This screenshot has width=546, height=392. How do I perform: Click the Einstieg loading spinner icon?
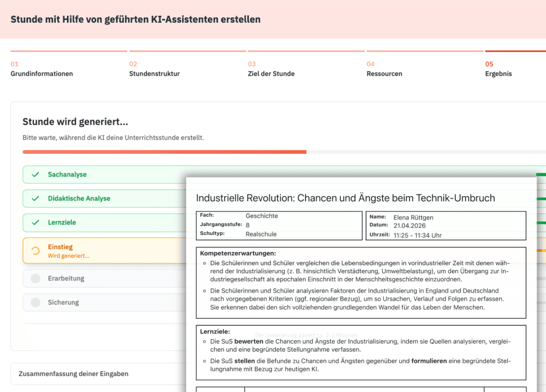click(x=35, y=251)
